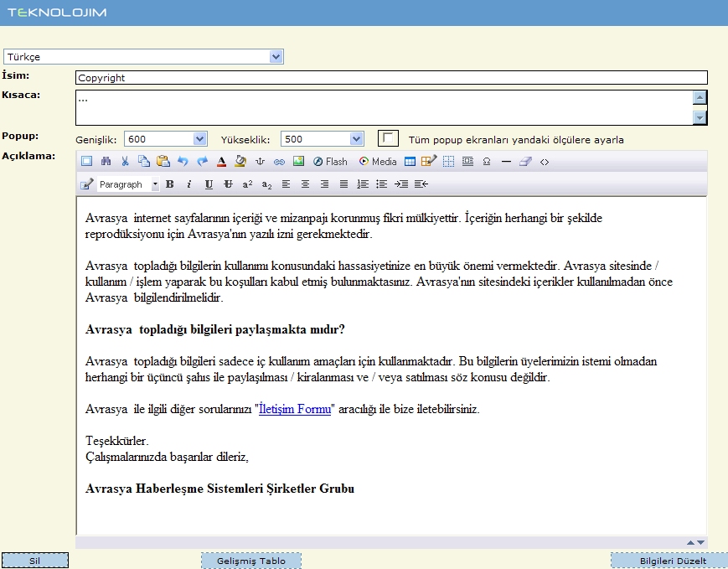The width and height of the screenshot is (728, 569).
Task: Insert special character with Omega icon
Action: [487, 161]
